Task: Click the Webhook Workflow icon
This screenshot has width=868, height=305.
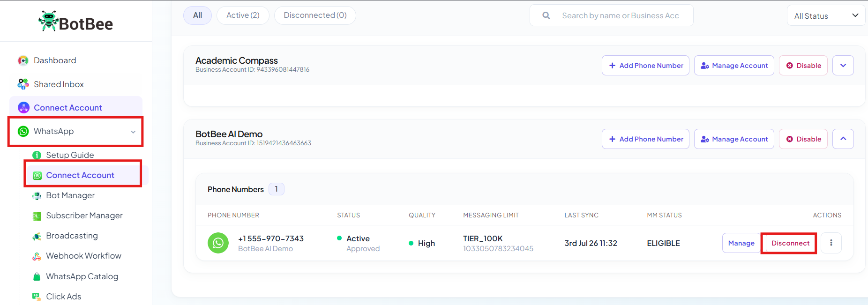Action: (x=37, y=256)
